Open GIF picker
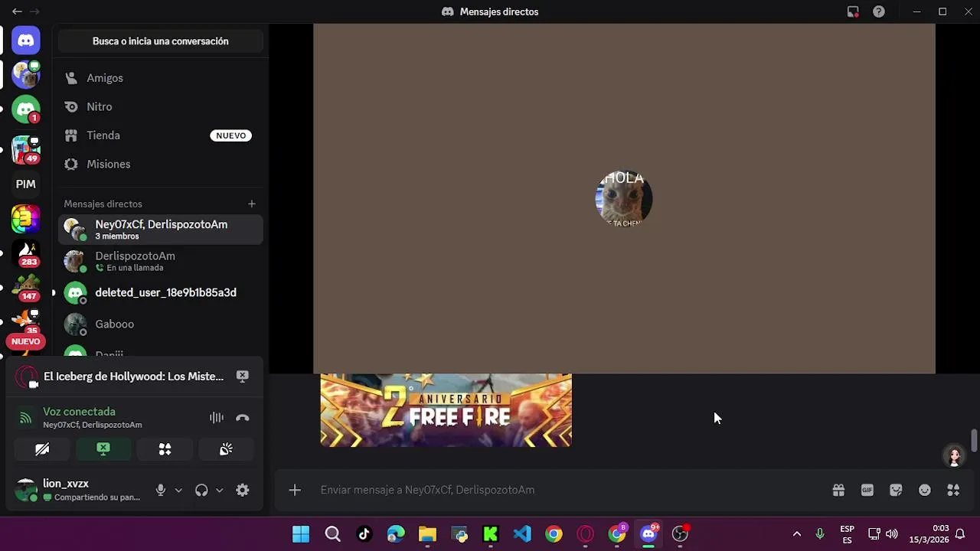The width and height of the screenshot is (980, 551). tap(867, 490)
